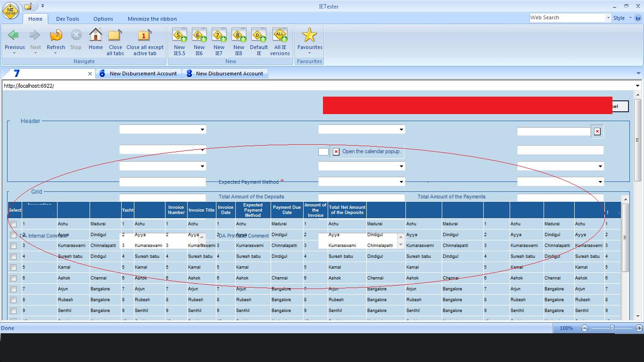Viewport: 644px width, 362px height.
Task: Open the address bar URL dropdown
Action: tap(637, 86)
